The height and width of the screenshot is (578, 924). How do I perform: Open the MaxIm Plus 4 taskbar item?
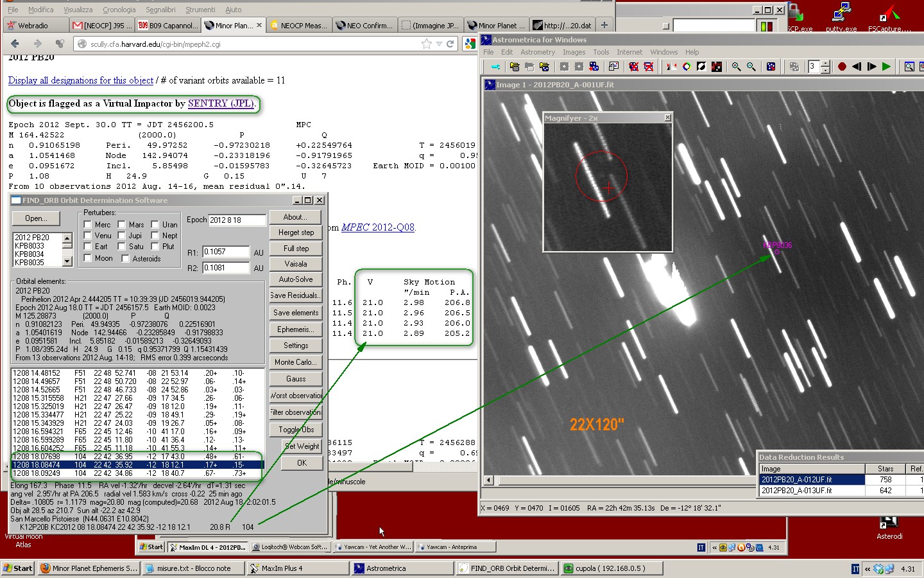[297, 568]
